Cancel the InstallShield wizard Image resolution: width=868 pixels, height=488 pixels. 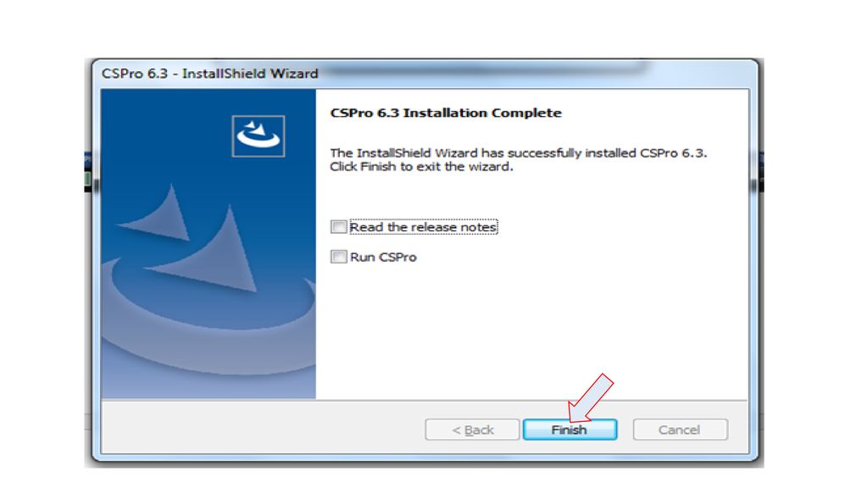pos(680,430)
